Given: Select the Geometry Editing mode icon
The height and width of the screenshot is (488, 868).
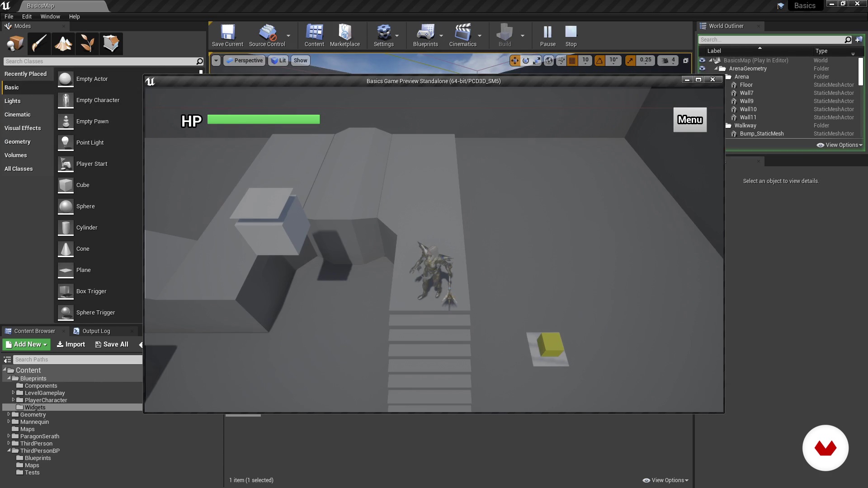Looking at the screenshot, I should click(x=111, y=44).
